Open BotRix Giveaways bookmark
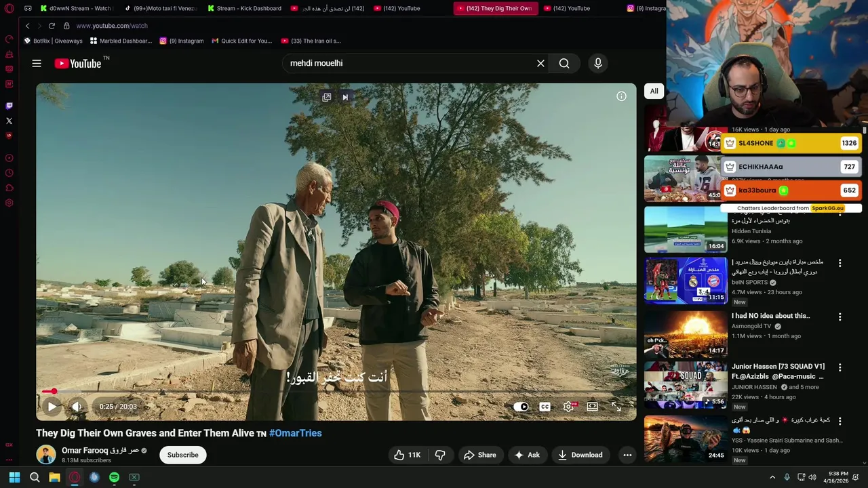Image resolution: width=868 pixels, height=488 pixels. (54, 41)
